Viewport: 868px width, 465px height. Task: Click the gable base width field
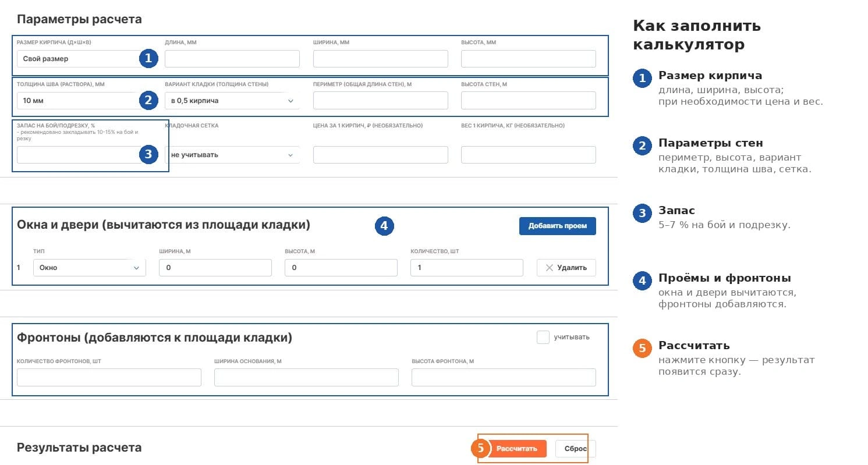click(x=306, y=377)
